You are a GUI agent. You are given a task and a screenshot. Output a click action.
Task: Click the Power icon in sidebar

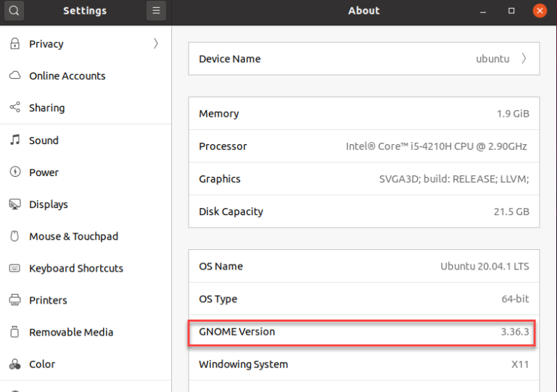(x=15, y=172)
